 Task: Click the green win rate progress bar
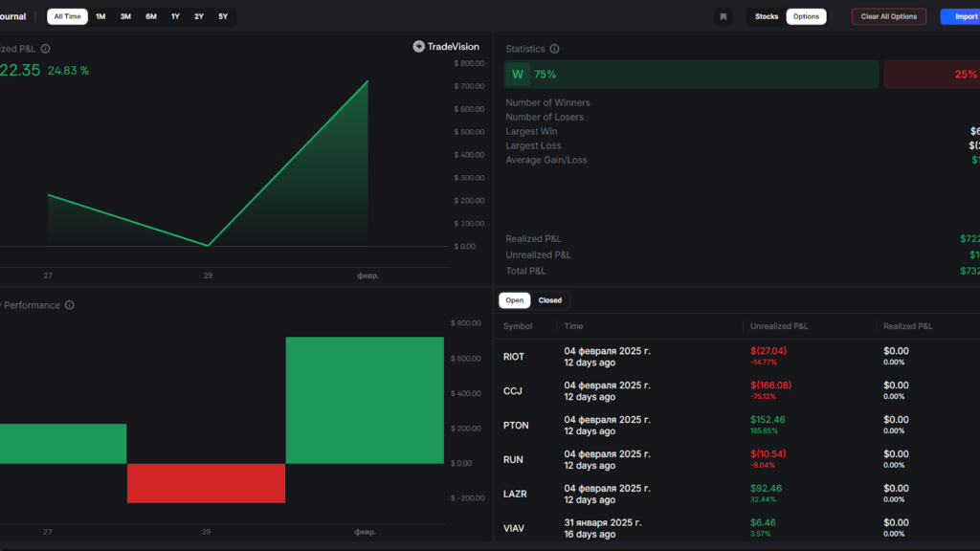point(691,74)
